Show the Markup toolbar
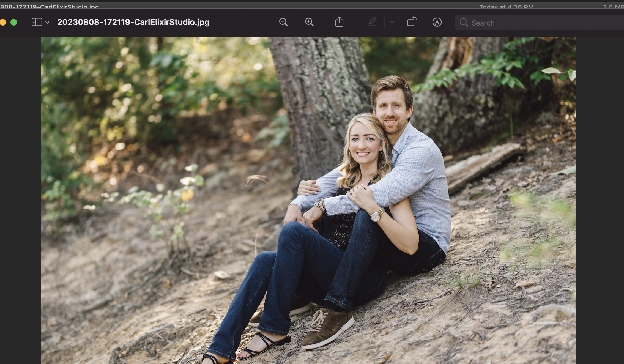This screenshot has height=364, width=624. point(437,22)
